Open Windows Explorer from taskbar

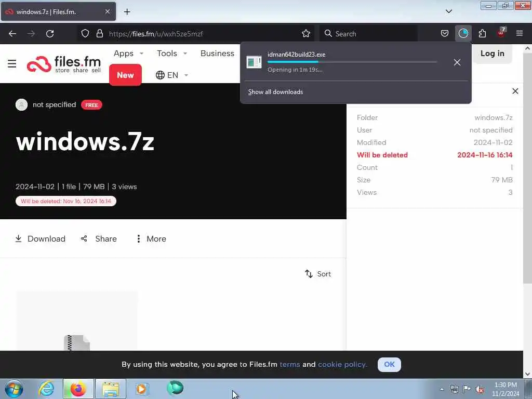[111, 389]
